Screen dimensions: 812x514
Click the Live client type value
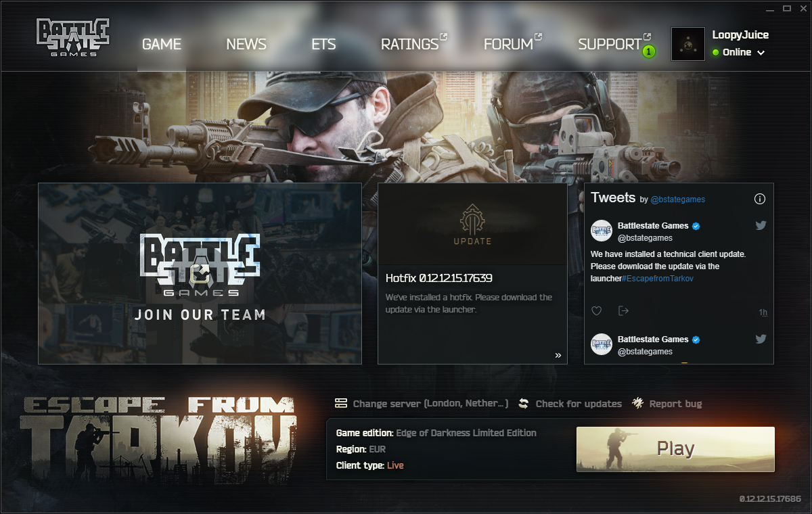coord(395,465)
